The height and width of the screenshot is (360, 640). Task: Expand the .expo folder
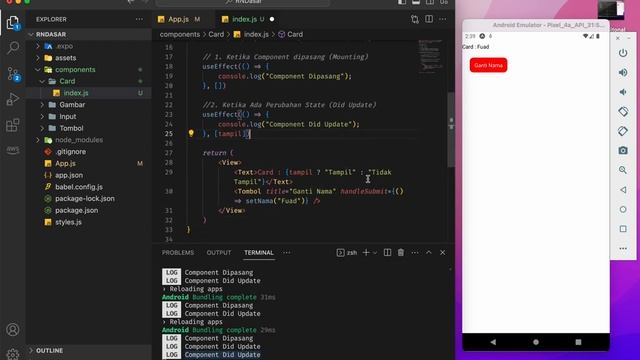pyautogui.click(x=38, y=46)
